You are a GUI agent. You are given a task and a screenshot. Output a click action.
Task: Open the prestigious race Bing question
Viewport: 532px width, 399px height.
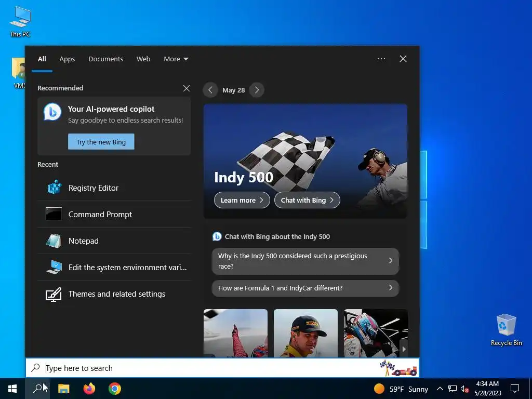click(x=305, y=261)
